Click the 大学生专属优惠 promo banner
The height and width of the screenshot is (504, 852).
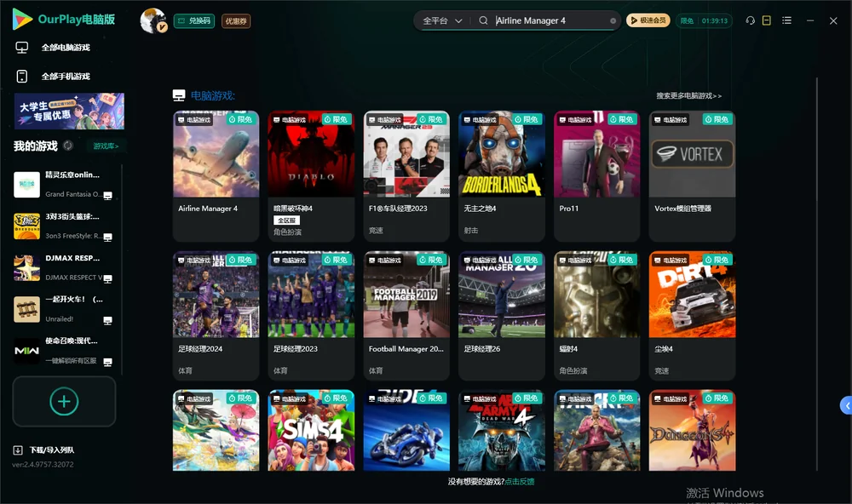(69, 112)
